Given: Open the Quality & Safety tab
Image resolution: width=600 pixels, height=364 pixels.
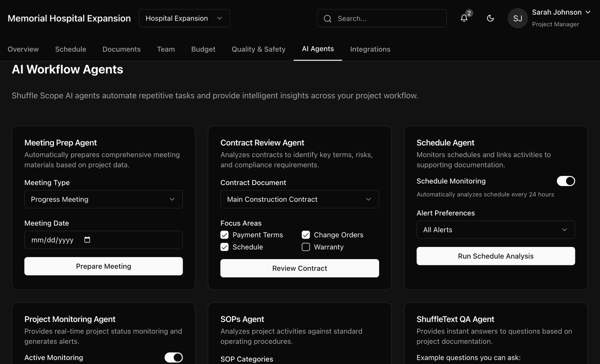Looking at the screenshot, I should 258,49.
